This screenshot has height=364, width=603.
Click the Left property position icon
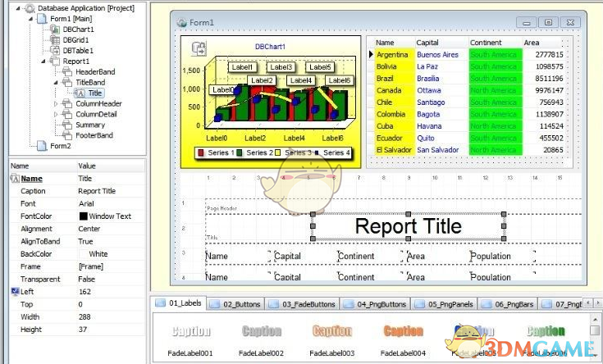15,292
